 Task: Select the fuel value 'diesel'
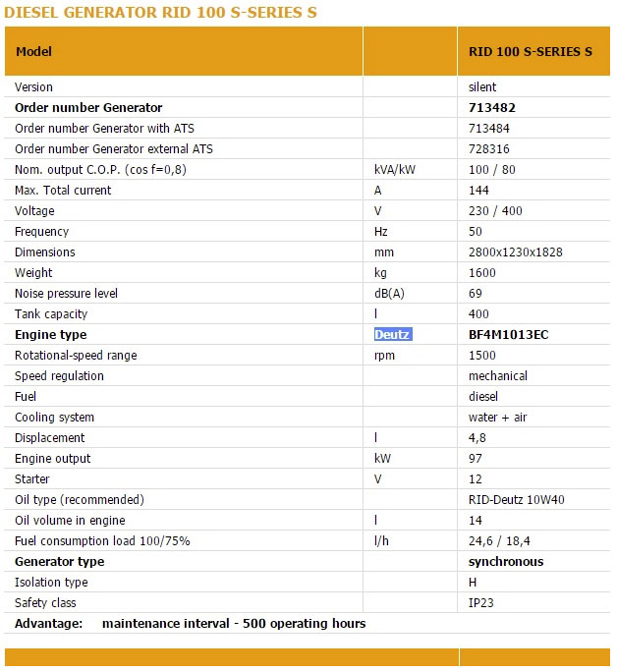click(483, 397)
